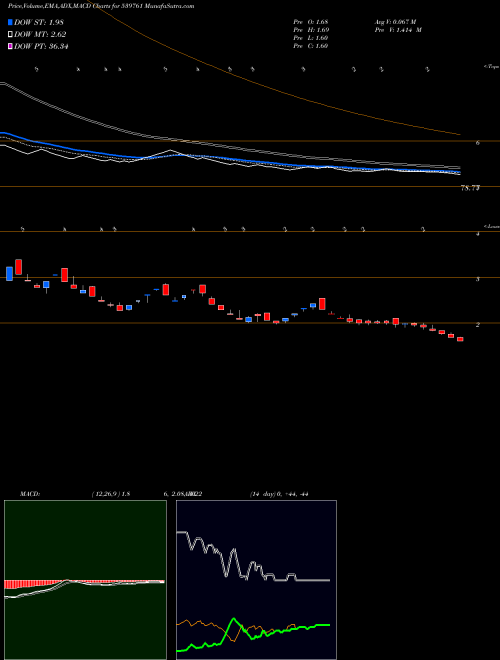Screen dimensions: 500x660
Task: Click the 'Pre H: 1.69' value
Action: click(311, 30)
